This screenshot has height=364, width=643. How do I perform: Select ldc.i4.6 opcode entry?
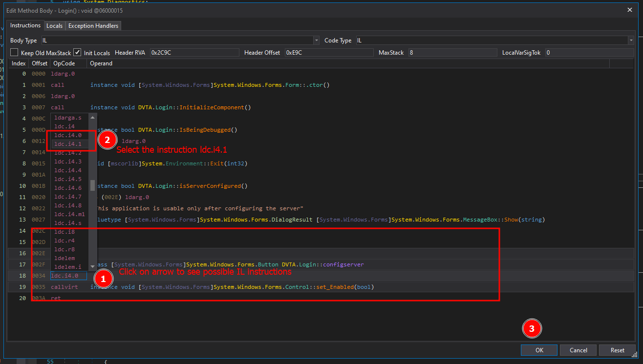70,188
